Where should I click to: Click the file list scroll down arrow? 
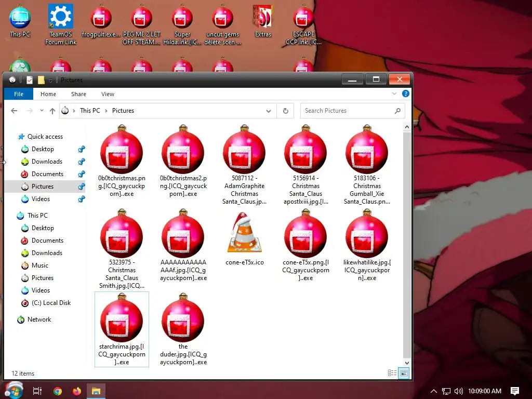pyautogui.click(x=407, y=362)
